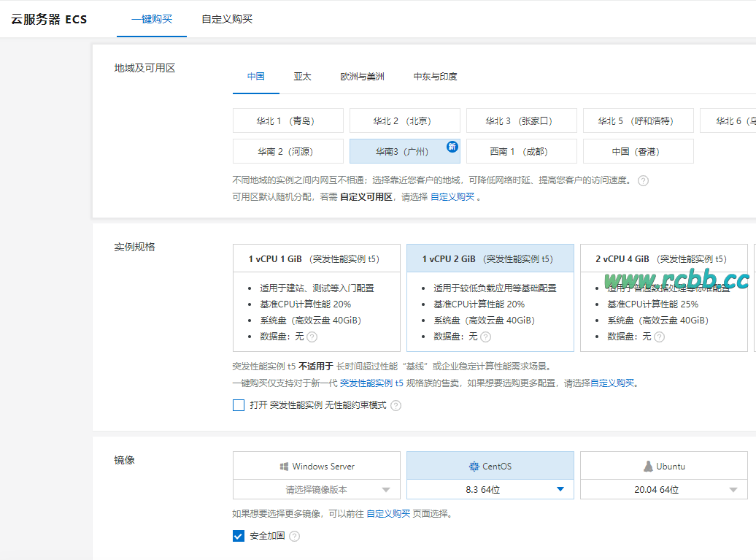The width and height of the screenshot is (756, 560).
Task: Click the 突发性能实例 t5 link
Action: [371, 383]
